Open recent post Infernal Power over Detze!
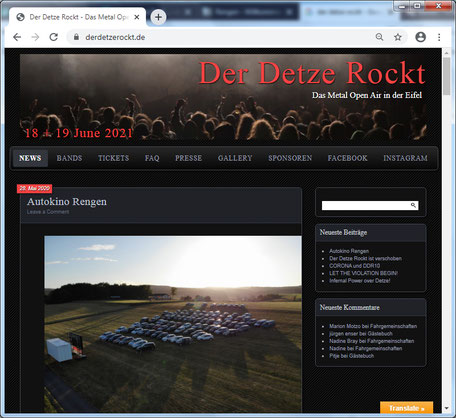Image resolution: width=456 pixels, height=418 pixels. tap(360, 281)
